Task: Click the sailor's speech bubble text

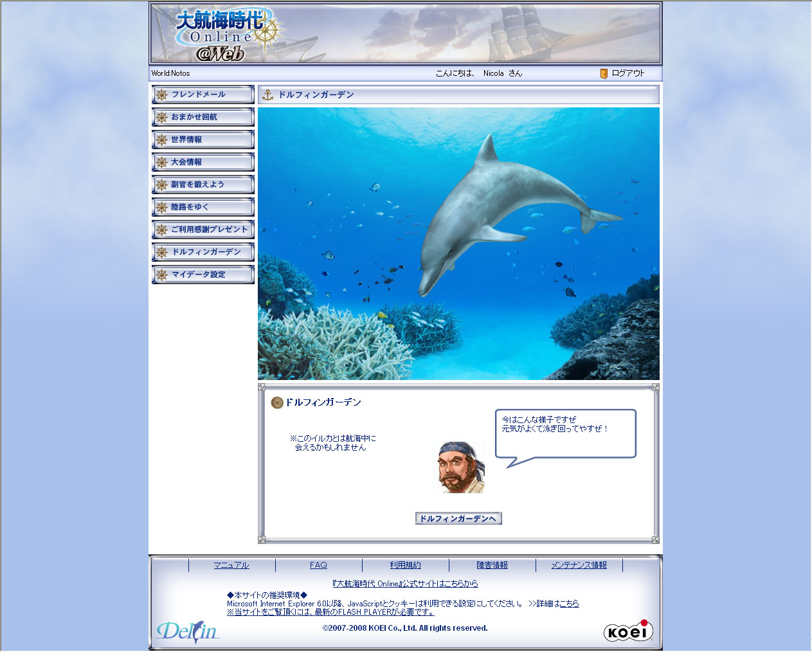Action: pos(555,424)
